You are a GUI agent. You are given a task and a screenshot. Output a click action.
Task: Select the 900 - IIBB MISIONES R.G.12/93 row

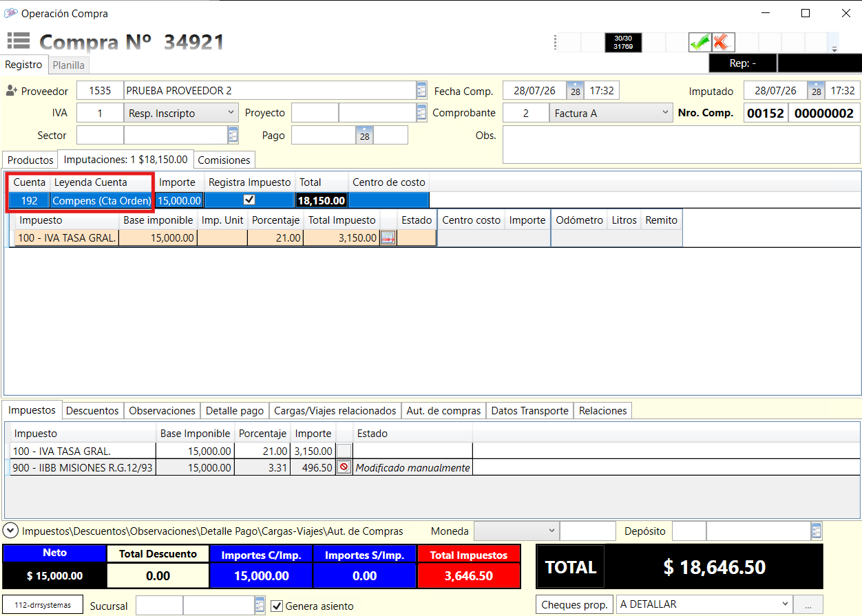[241, 467]
